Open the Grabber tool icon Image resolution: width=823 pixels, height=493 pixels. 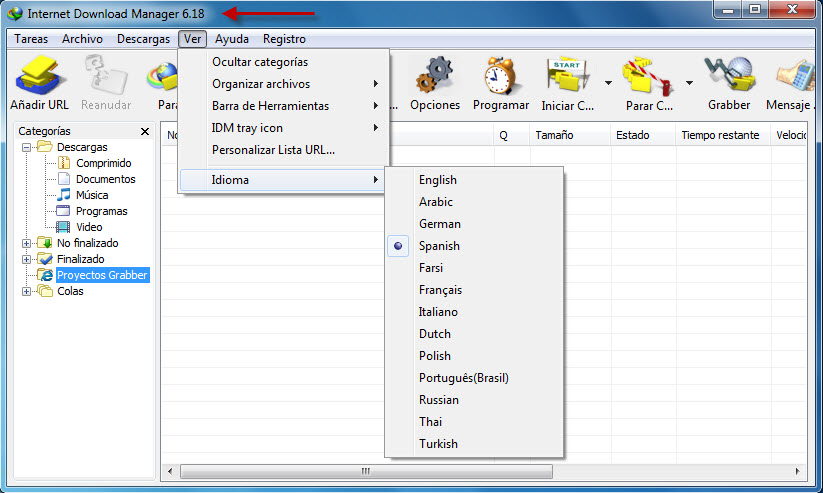pos(729,75)
